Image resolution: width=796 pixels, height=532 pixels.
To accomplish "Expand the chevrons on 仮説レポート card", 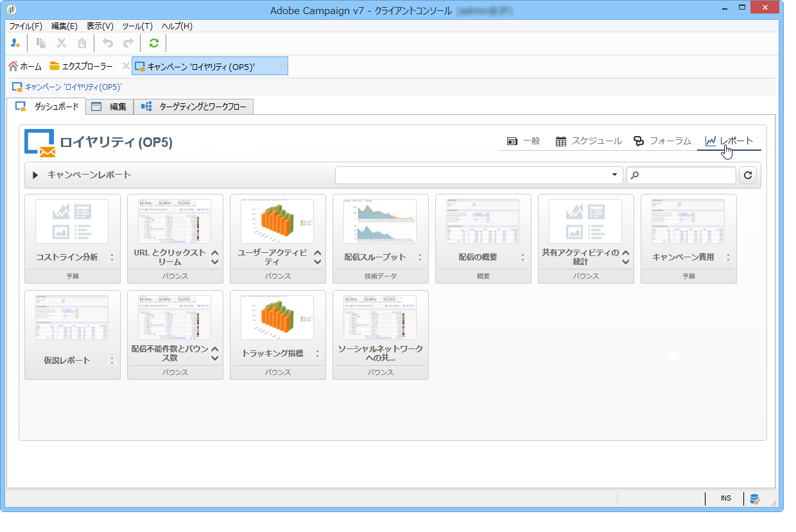I will (x=112, y=361).
